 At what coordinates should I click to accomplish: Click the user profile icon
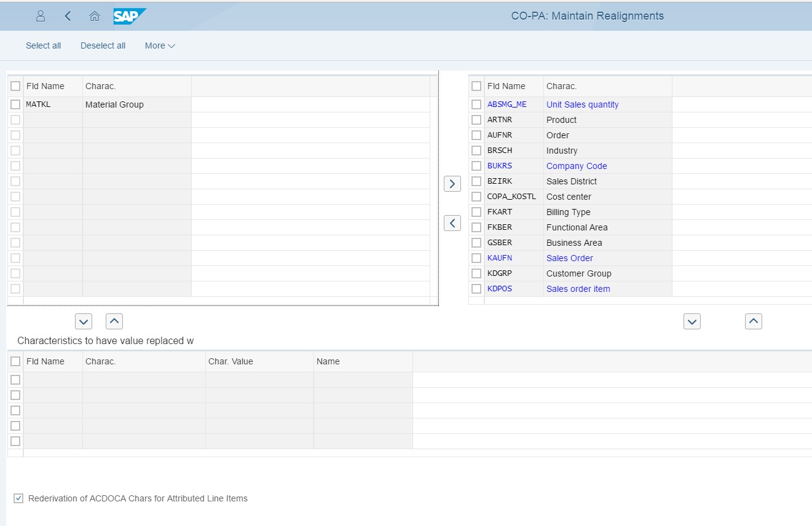click(41, 16)
